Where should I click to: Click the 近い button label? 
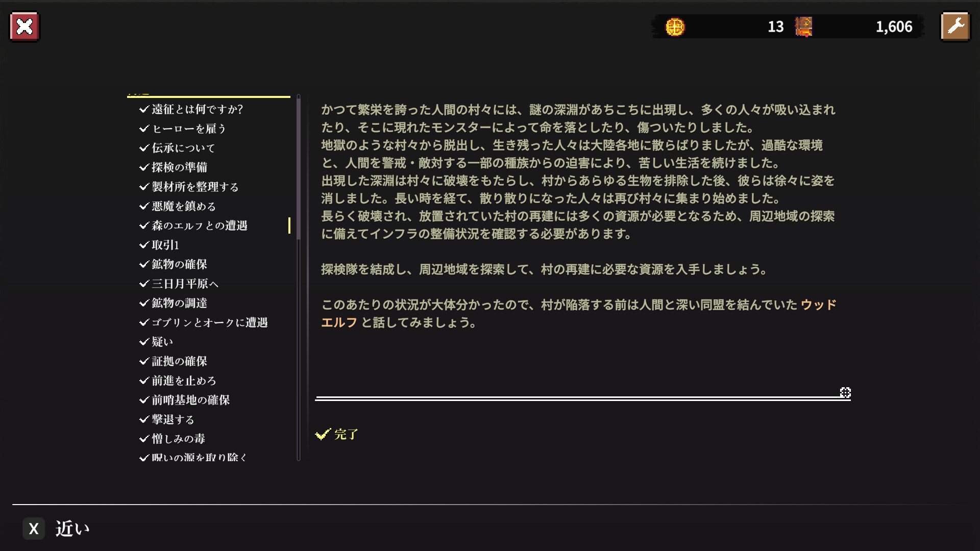(72, 529)
